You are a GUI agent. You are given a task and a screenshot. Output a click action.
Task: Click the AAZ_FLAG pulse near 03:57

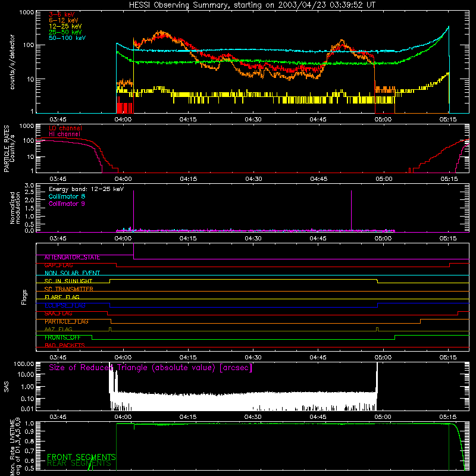pyautogui.click(x=110, y=330)
